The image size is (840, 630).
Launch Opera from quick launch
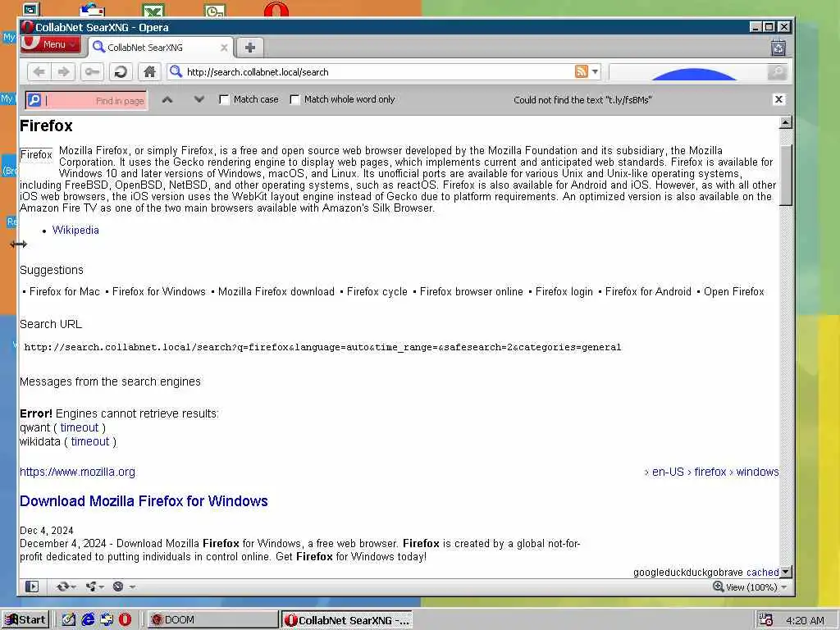126,620
